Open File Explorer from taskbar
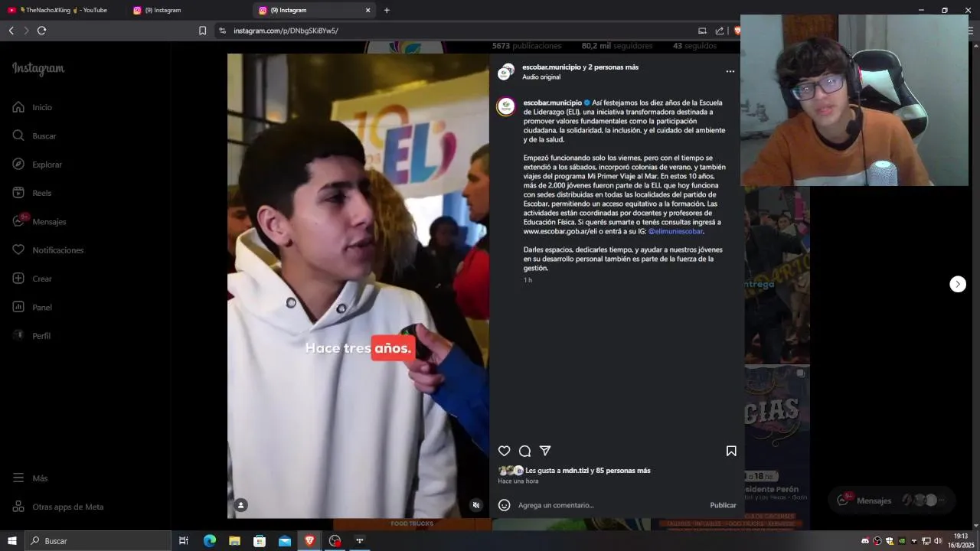This screenshot has height=551, width=980. 234,540
